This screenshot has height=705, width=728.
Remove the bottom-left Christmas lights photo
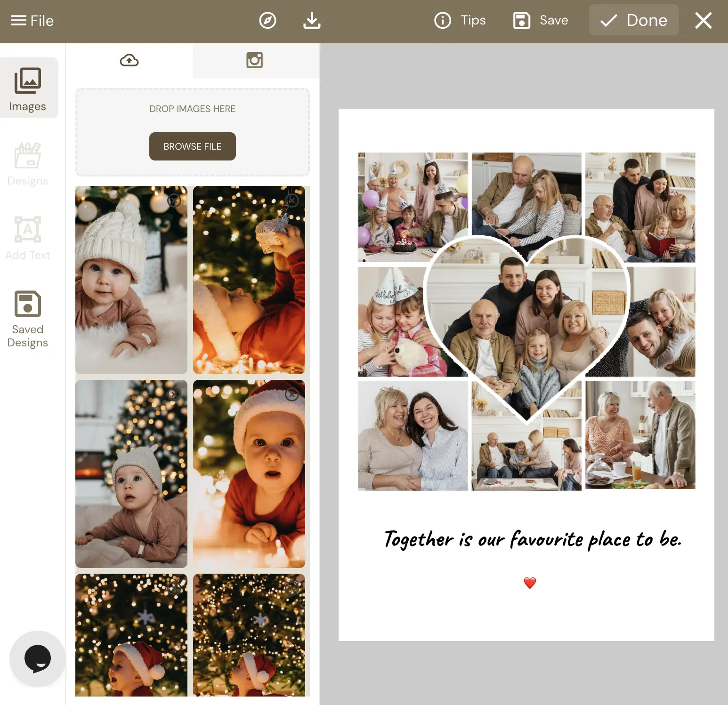click(174, 588)
